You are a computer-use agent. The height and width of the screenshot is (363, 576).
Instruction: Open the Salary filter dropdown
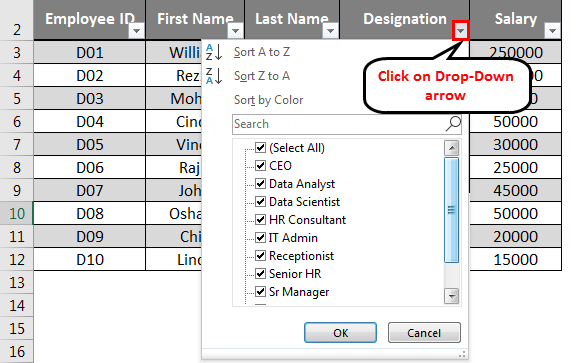pos(552,31)
